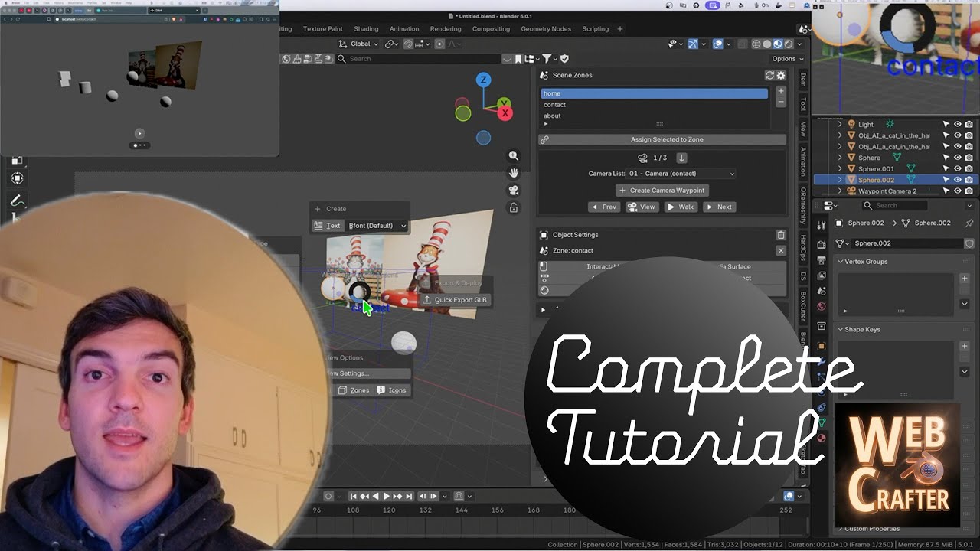Add a vertex group with plus
The height and width of the screenshot is (551, 980).
tap(965, 279)
